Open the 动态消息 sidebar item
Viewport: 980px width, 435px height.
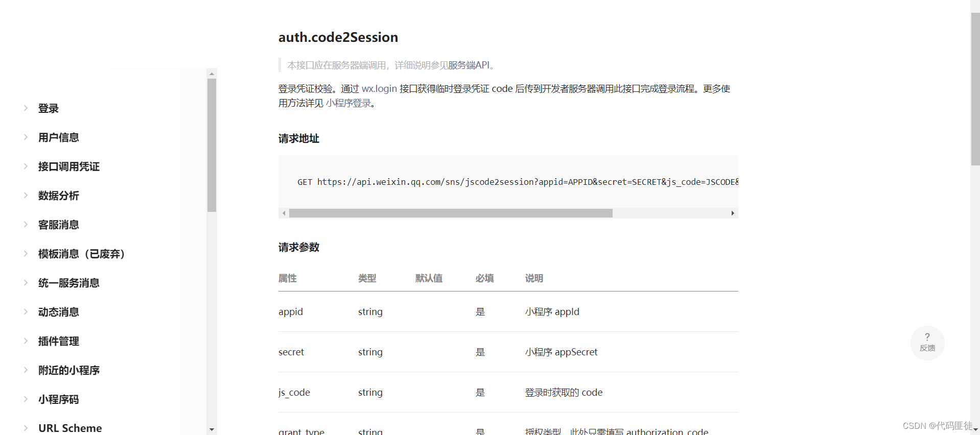pos(59,312)
